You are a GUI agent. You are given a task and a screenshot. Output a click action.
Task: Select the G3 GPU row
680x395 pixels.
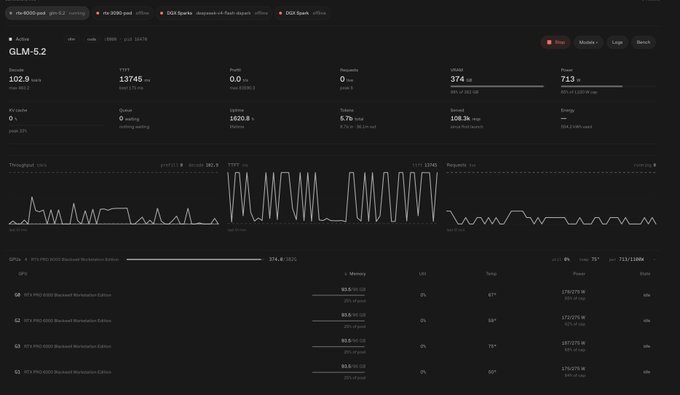coord(332,346)
